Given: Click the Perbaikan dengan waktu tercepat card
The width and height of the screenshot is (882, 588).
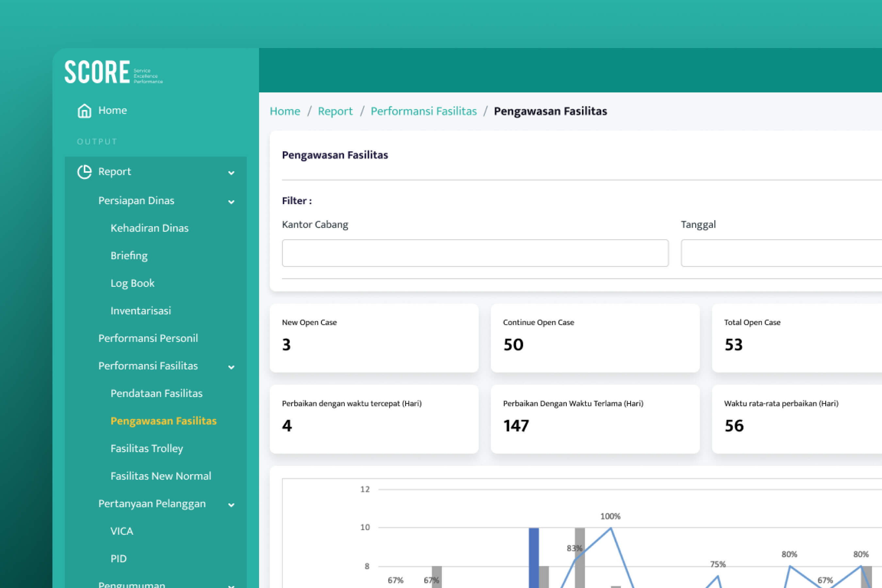Looking at the screenshot, I should [374, 419].
